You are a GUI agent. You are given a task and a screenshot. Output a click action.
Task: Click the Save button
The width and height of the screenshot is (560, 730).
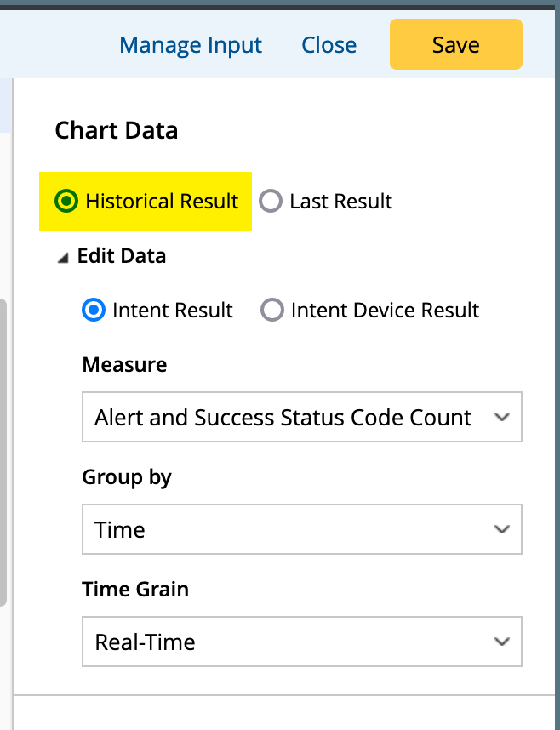tap(455, 44)
